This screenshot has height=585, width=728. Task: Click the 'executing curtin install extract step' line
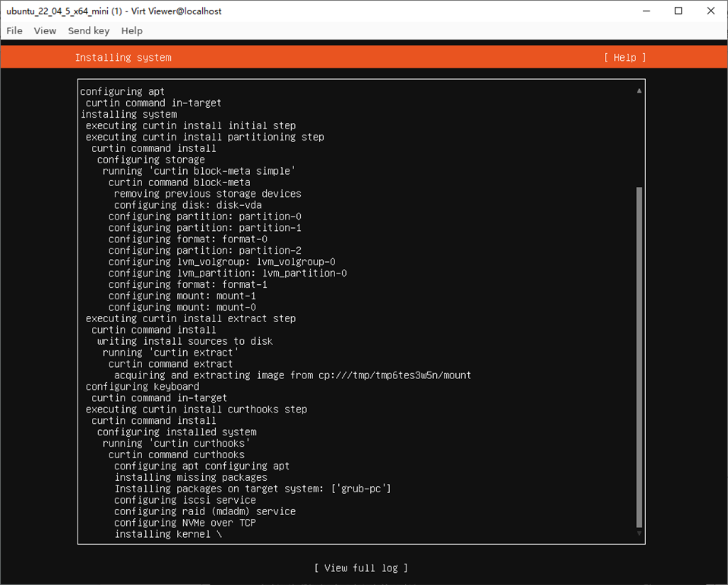pos(191,318)
